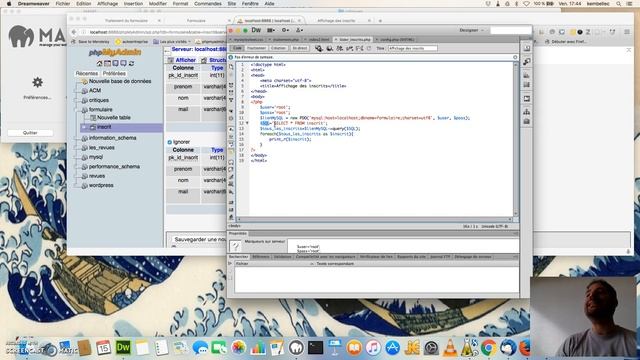Open the les_revues database
640x360 pixels.
tap(102, 148)
